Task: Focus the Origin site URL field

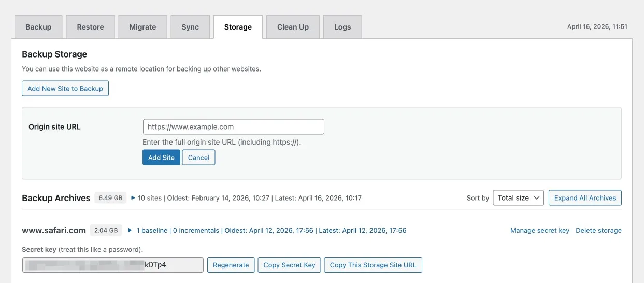Action: click(233, 126)
